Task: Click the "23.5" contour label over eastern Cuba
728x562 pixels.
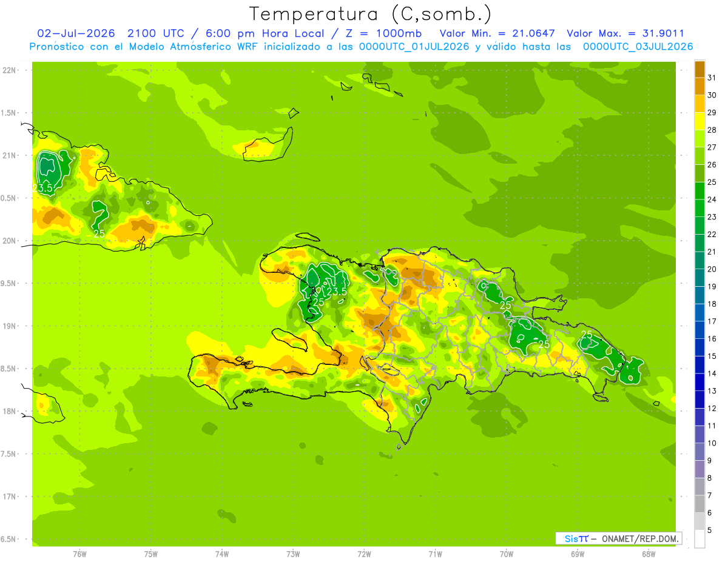Action: (43, 189)
